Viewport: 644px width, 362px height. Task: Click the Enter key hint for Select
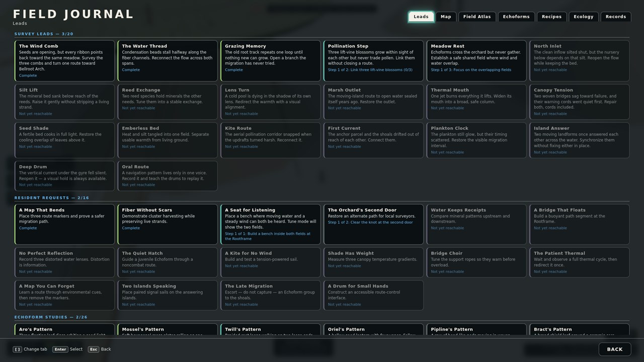tap(60, 349)
